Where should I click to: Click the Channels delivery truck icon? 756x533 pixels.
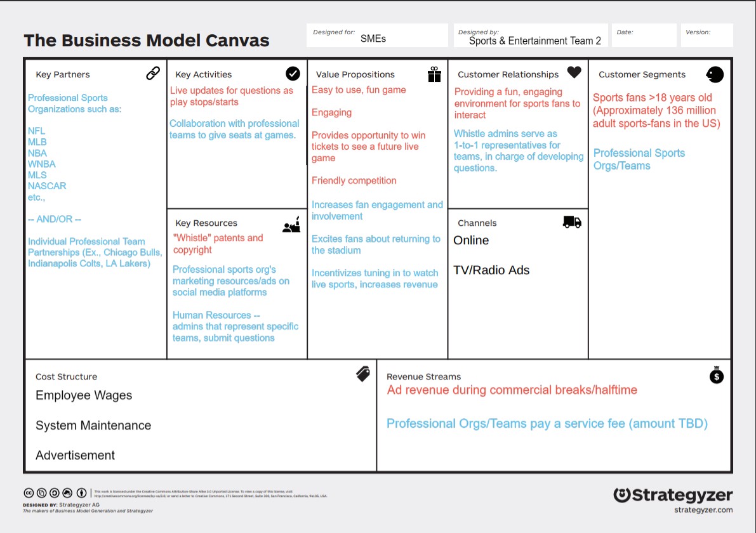click(573, 221)
